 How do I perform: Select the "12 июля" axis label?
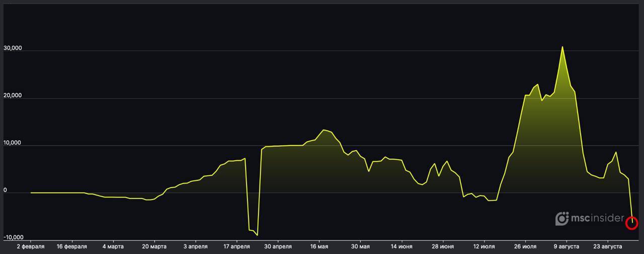(x=484, y=246)
